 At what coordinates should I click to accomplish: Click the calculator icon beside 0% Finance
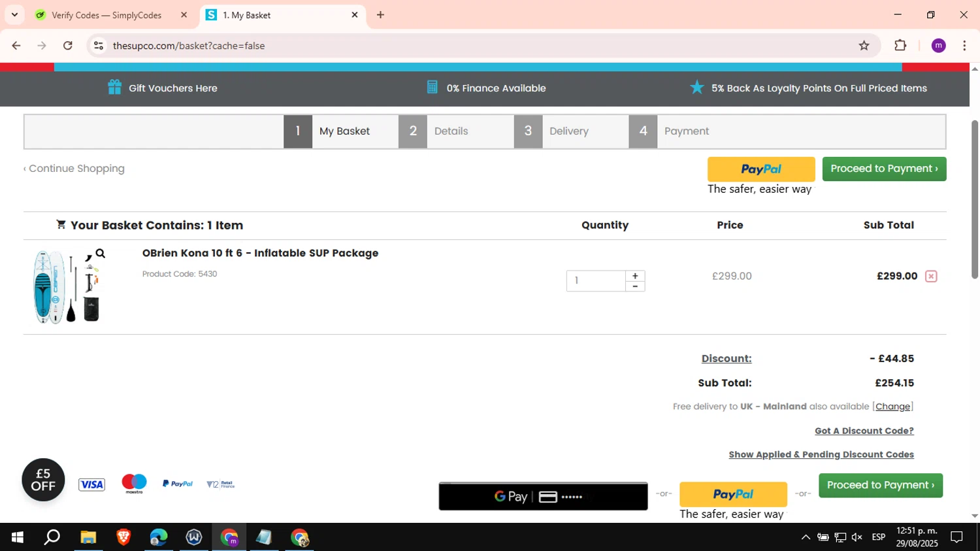(432, 87)
